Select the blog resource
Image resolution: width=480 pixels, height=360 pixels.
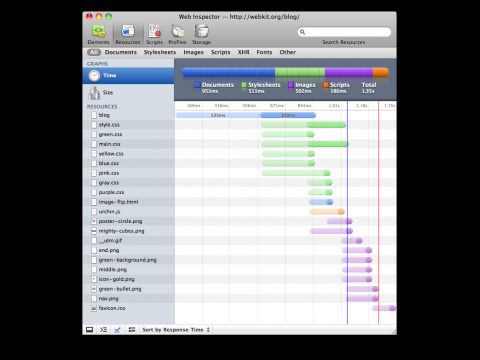click(x=128, y=115)
